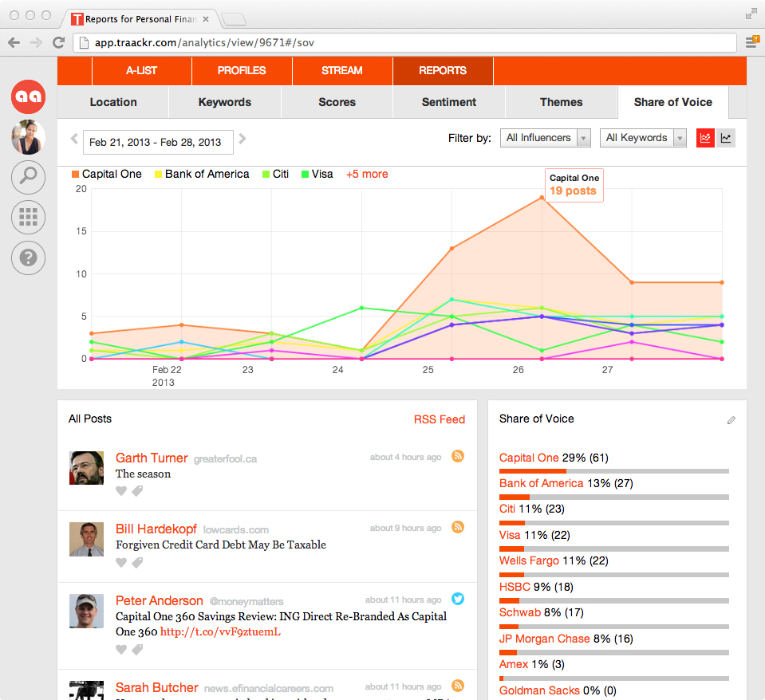
Task: Expand the +5 more chart series
Action: point(367,174)
